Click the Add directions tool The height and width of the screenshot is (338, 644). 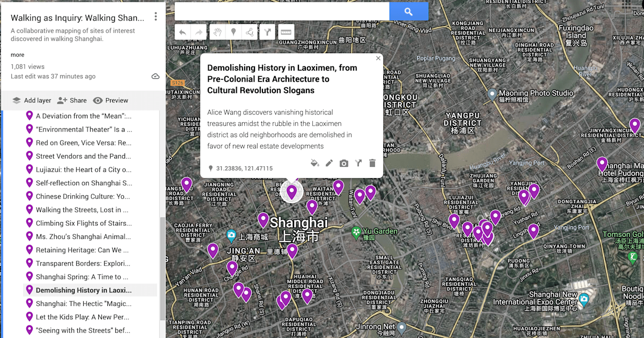267,32
